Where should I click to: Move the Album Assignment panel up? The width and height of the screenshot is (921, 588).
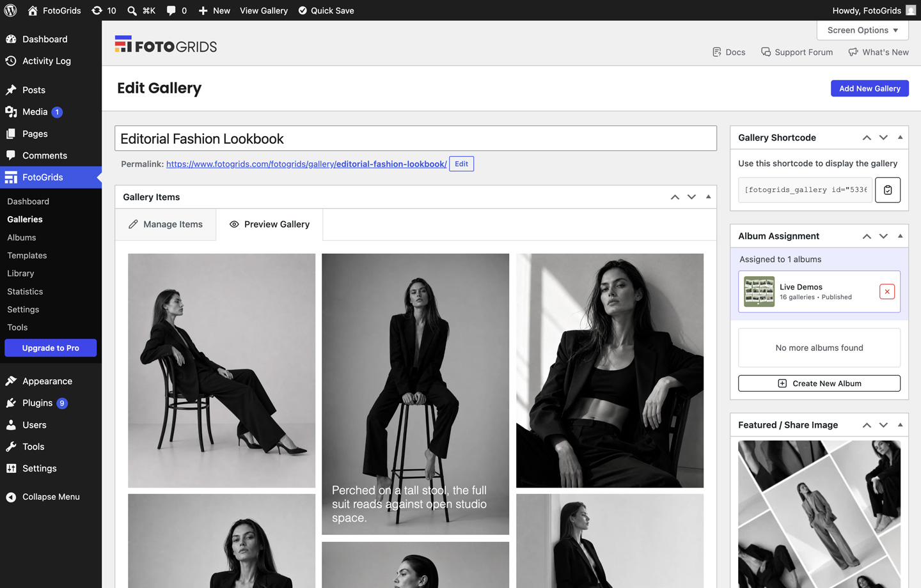pos(867,236)
